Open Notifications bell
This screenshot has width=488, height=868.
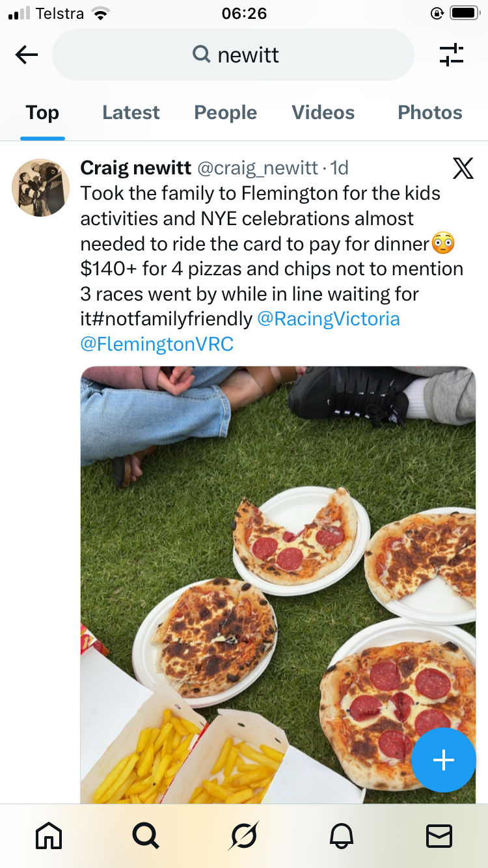[x=342, y=835]
